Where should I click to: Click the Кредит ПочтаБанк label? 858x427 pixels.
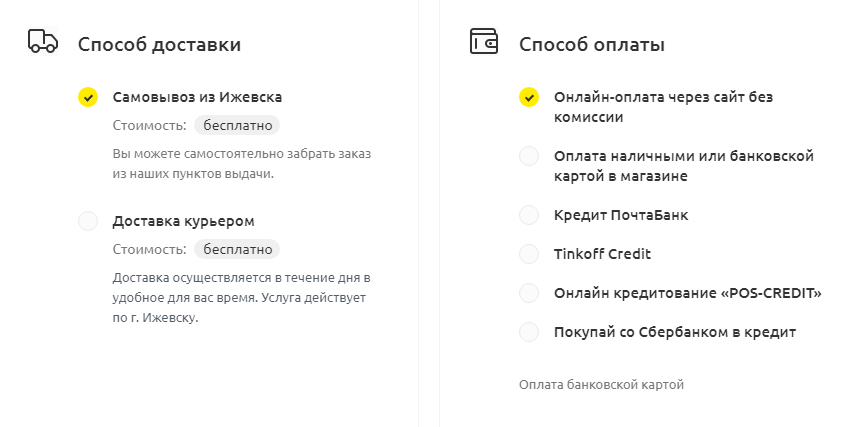click(621, 215)
